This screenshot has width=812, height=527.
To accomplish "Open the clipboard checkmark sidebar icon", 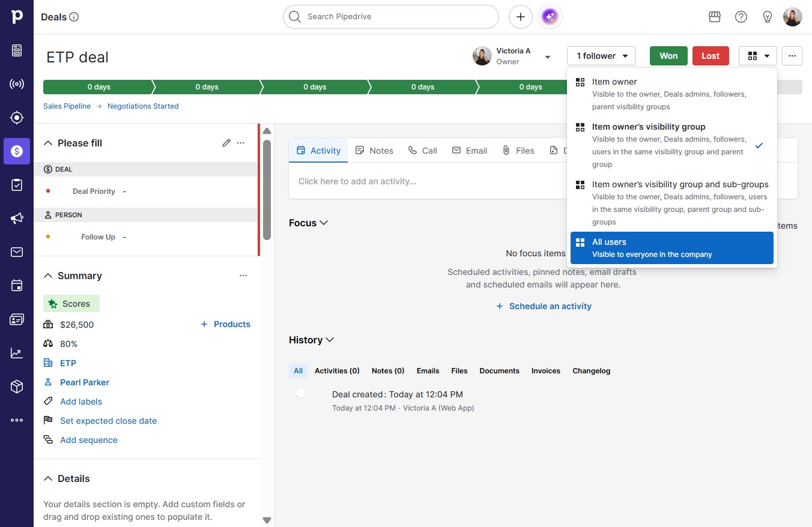I will pyautogui.click(x=17, y=185).
